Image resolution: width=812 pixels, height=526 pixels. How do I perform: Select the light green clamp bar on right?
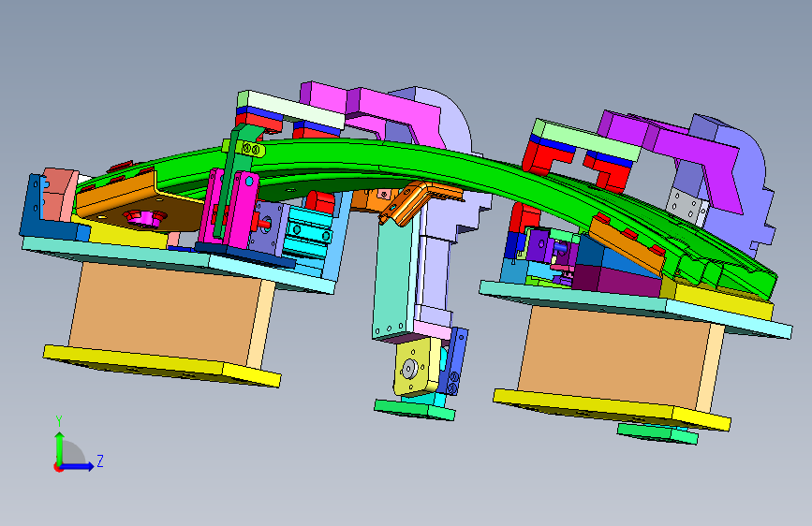(586, 139)
